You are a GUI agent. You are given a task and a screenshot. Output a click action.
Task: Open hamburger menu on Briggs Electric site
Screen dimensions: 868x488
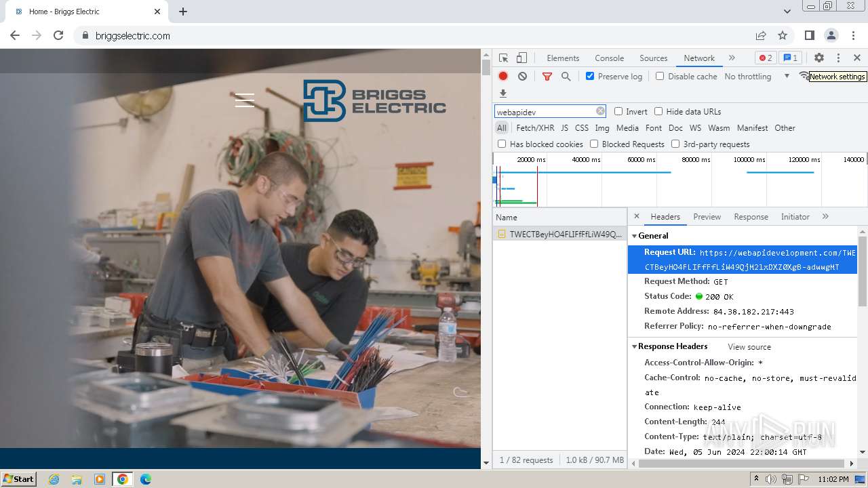click(x=245, y=100)
